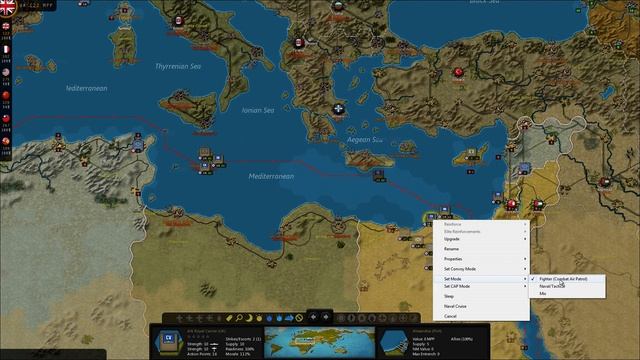Expand the Properties submenu arrow

click(525, 259)
